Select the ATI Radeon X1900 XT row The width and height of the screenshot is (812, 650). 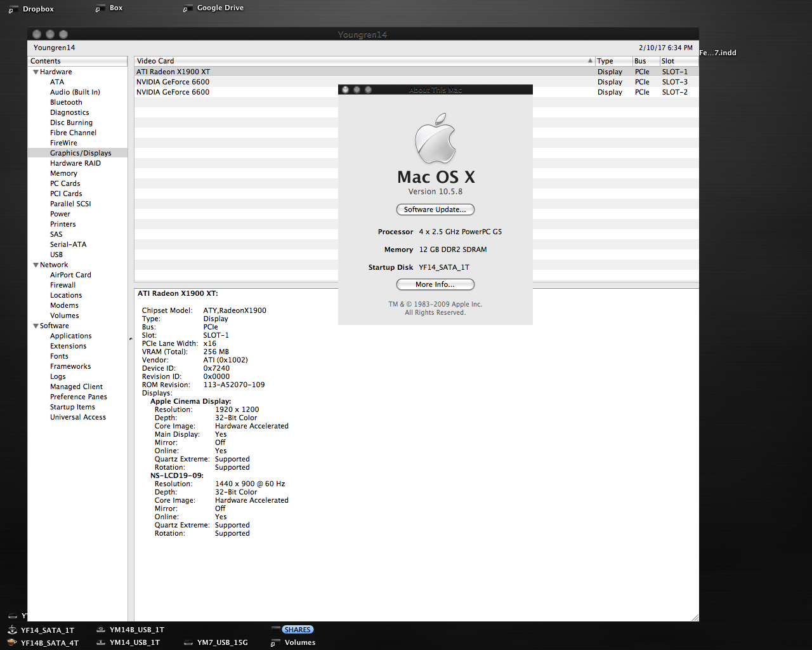pyautogui.click(x=416, y=72)
